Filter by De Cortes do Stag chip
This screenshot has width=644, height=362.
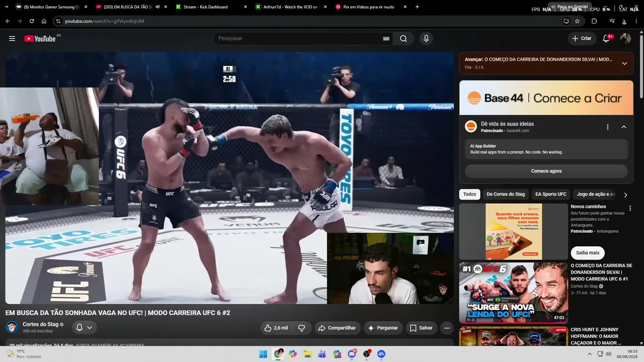506,194
